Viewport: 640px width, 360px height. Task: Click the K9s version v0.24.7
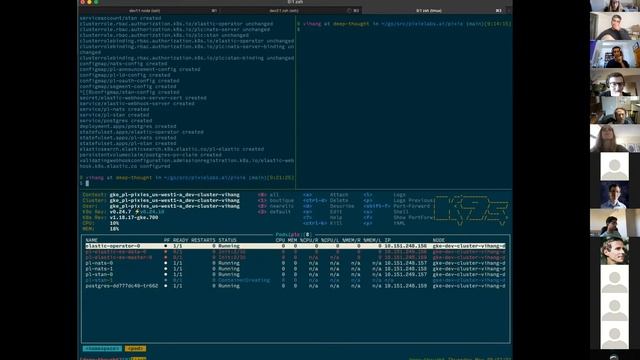coord(120,212)
